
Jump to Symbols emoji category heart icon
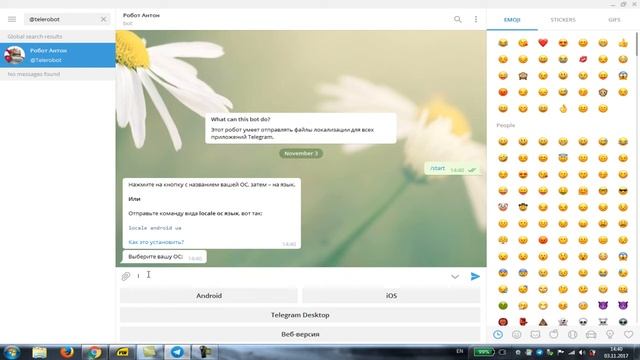click(x=629, y=335)
